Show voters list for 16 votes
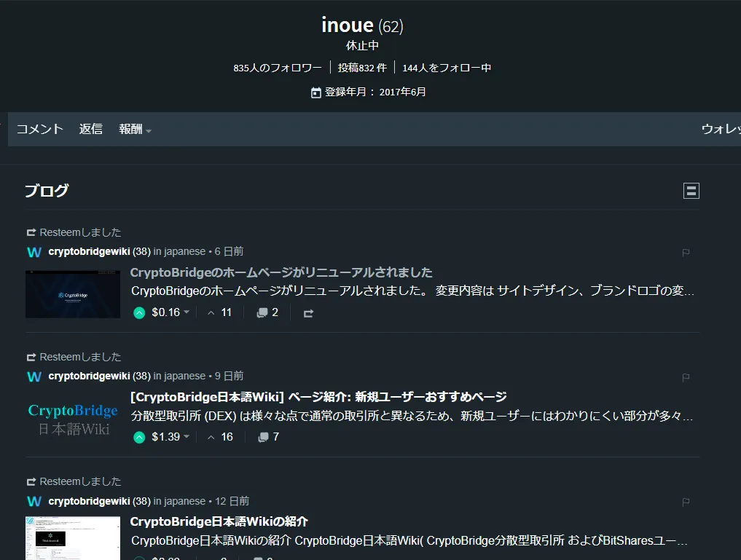Screen dimensions: 741x560 [x=220, y=437]
